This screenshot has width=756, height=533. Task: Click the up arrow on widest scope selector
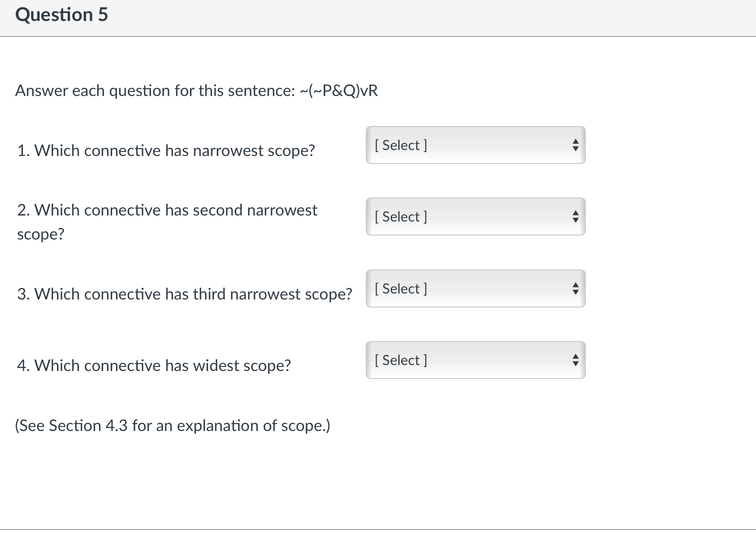pyautogui.click(x=575, y=356)
